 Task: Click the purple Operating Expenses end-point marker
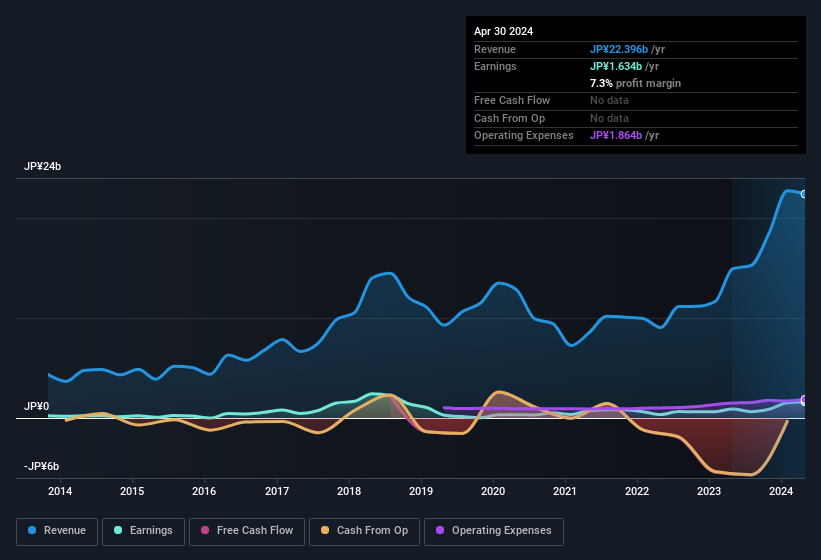[x=804, y=400]
